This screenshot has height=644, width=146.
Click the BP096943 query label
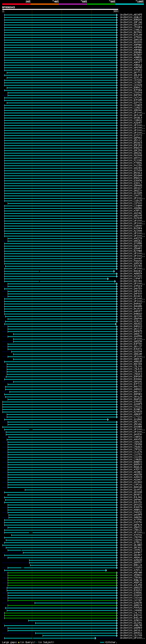[8, 8]
